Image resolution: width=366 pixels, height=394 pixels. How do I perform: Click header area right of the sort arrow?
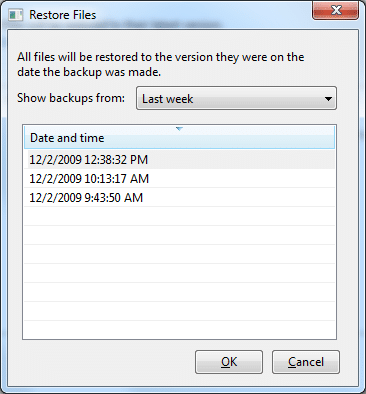(x=259, y=137)
